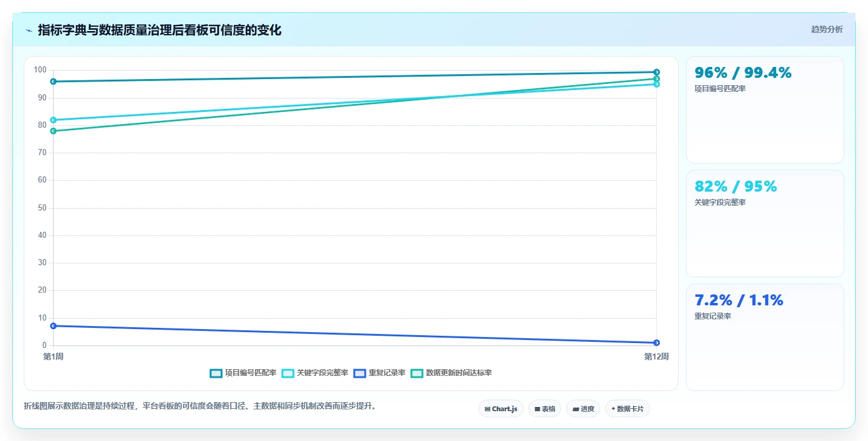Click the lightning icon beside the title
Image resolution: width=868 pixels, height=441 pixels.
[29, 30]
